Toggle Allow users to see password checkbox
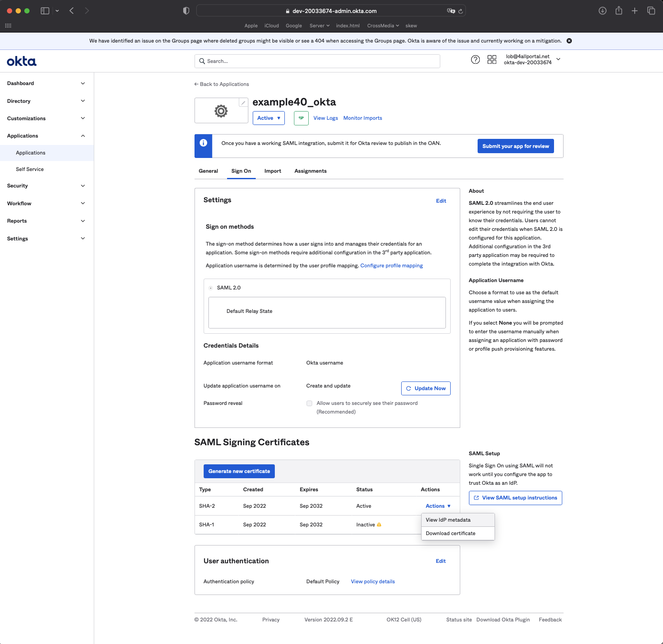This screenshot has height=644, width=663. [x=310, y=403]
